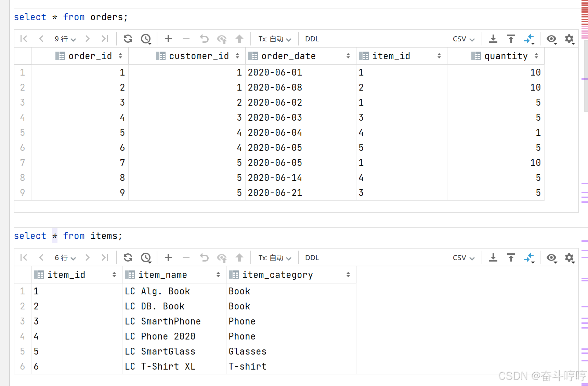Select the LC T-Shirt XL cell
Image resolution: width=588 pixels, height=386 pixels.
click(174, 366)
